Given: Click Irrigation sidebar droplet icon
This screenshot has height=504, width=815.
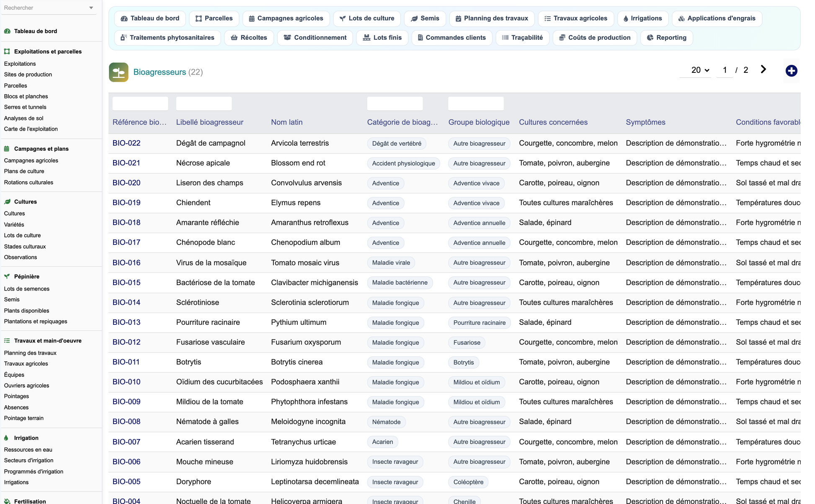Looking at the screenshot, I should point(6,438).
